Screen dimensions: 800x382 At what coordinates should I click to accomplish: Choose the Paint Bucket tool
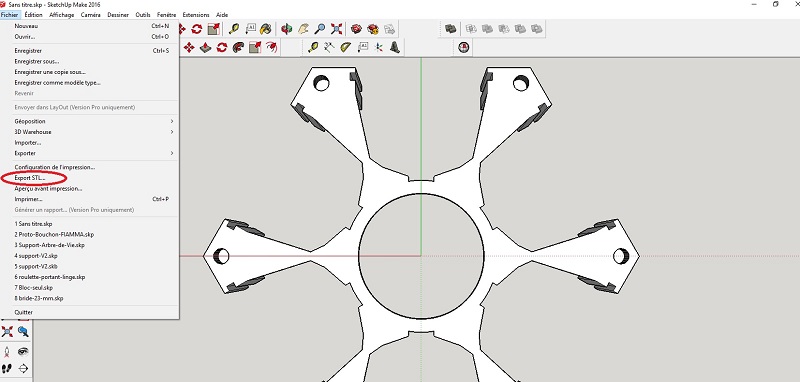click(x=266, y=29)
